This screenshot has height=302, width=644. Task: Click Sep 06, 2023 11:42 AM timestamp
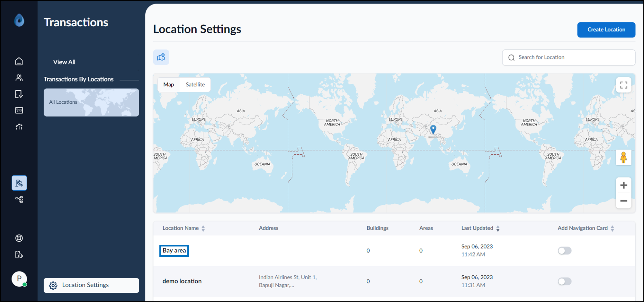tap(477, 250)
